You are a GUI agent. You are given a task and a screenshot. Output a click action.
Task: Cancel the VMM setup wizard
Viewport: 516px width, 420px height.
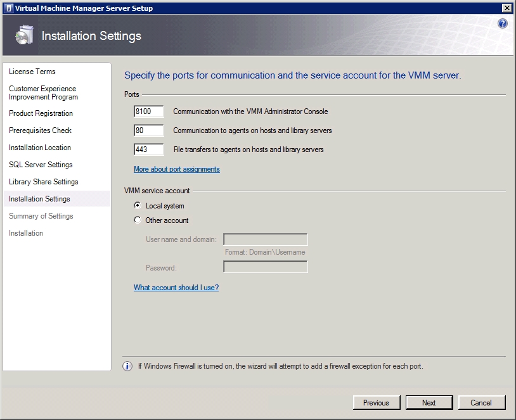point(482,402)
